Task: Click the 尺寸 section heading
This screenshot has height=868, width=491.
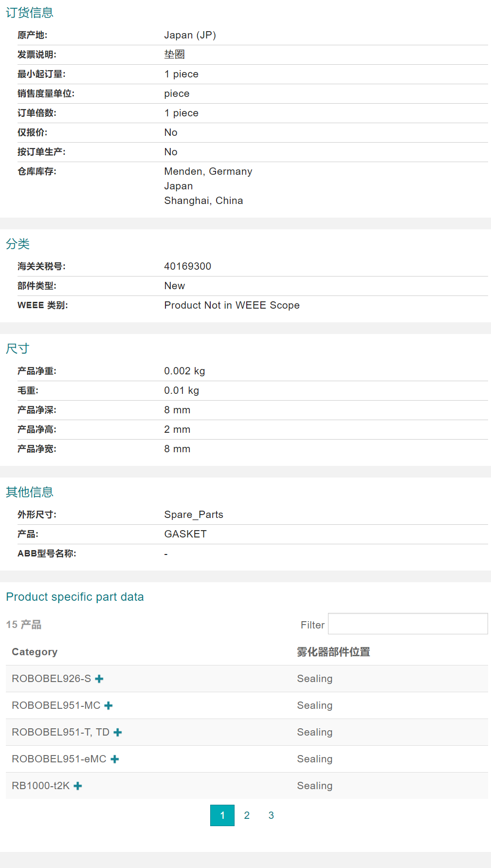Action: (18, 349)
